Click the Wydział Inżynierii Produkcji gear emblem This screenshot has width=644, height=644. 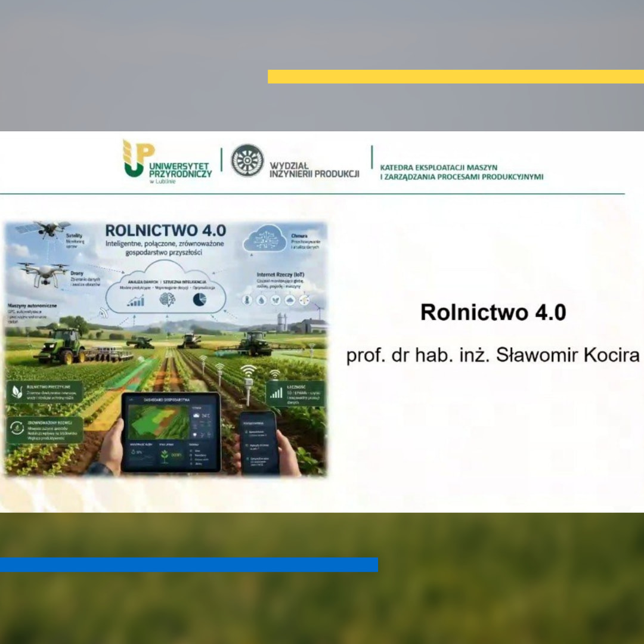click(x=247, y=160)
